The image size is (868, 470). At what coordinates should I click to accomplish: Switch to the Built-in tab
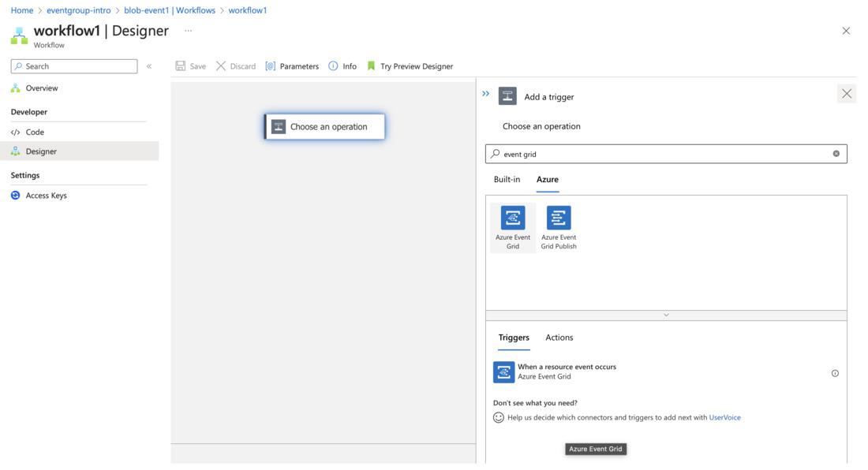507,179
